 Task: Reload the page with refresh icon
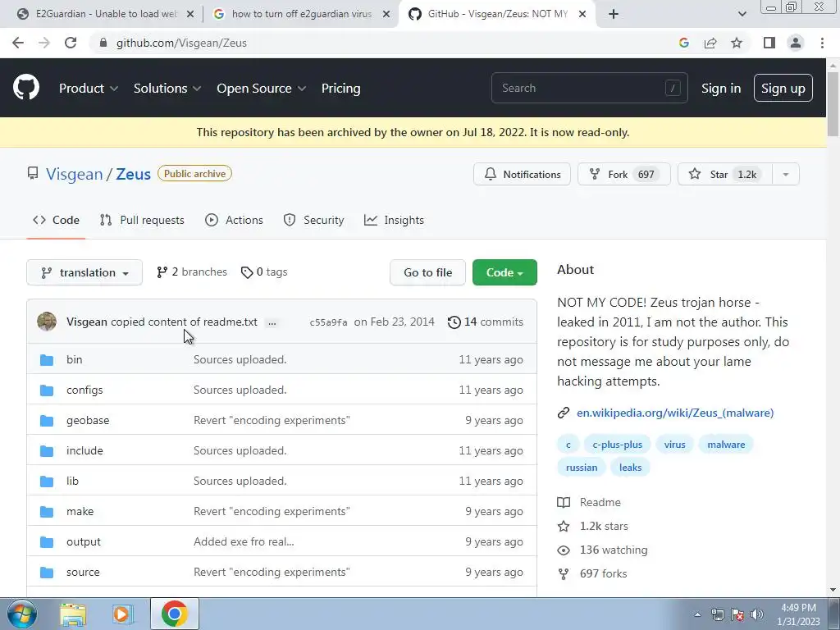(71, 43)
